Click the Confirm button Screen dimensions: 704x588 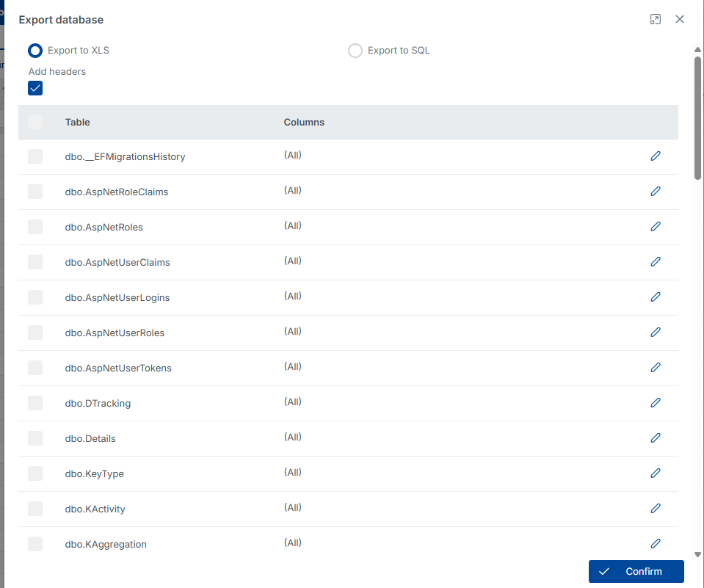(636, 571)
